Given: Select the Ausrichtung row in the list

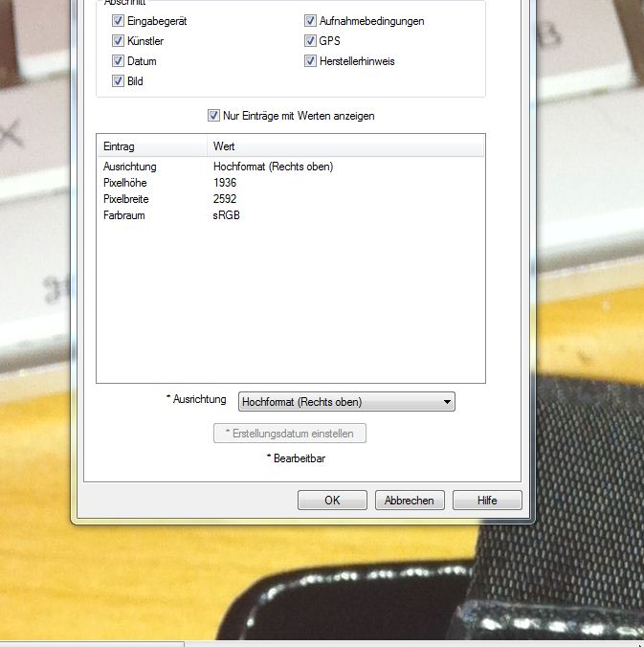Looking at the screenshot, I should [x=130, y=167].
